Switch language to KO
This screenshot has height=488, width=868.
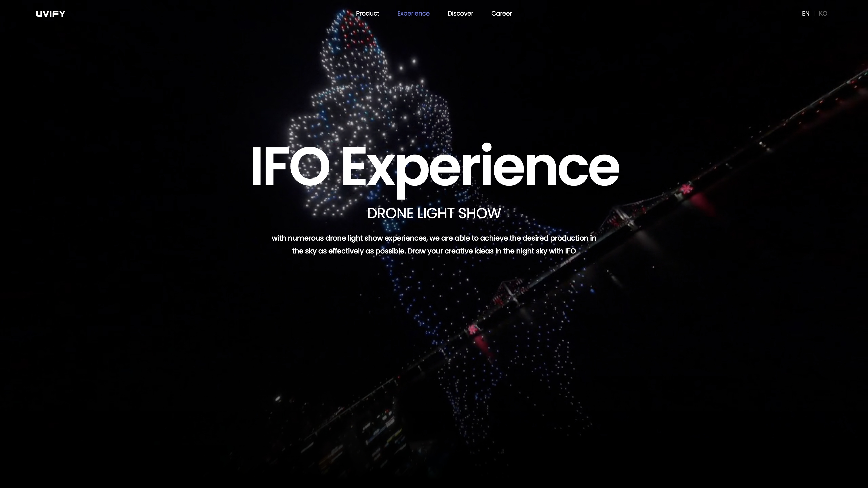pyautogui.click(x=823, y=14)
